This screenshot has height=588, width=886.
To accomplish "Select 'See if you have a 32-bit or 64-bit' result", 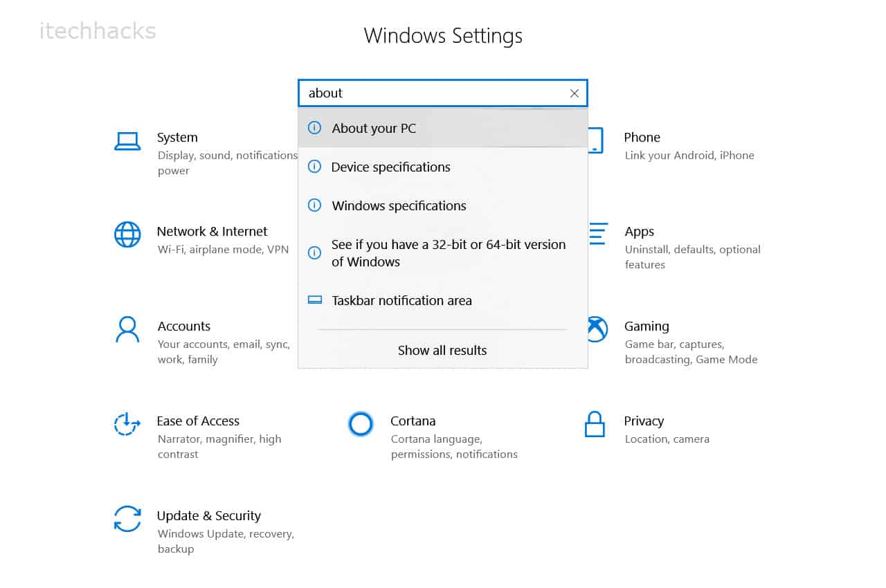I will click(x=443, y=253).
